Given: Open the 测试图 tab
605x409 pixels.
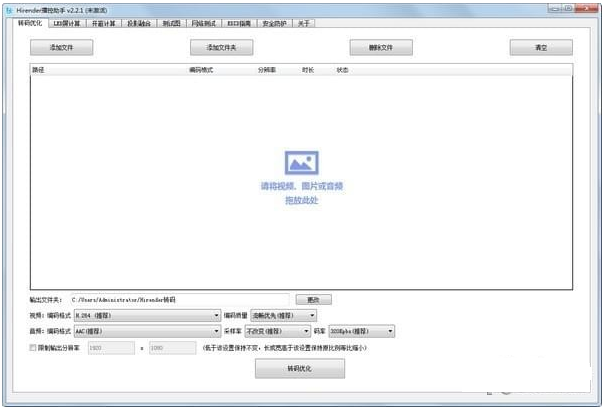Looking at the screenshot, I should click(x=171, y=24).
